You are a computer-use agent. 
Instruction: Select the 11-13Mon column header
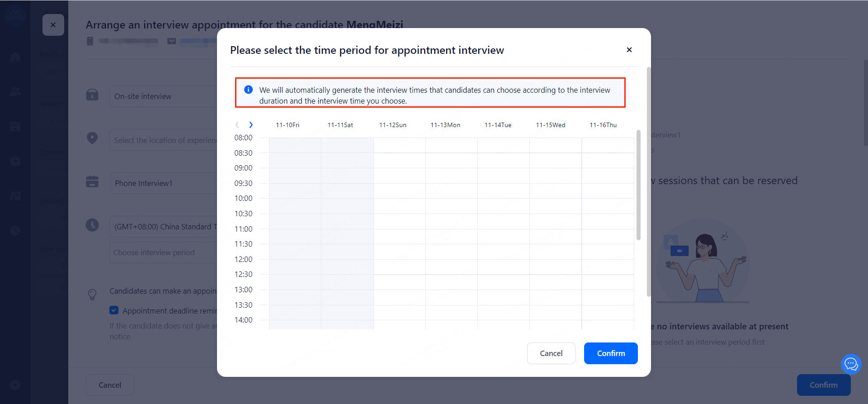[445, 125]
